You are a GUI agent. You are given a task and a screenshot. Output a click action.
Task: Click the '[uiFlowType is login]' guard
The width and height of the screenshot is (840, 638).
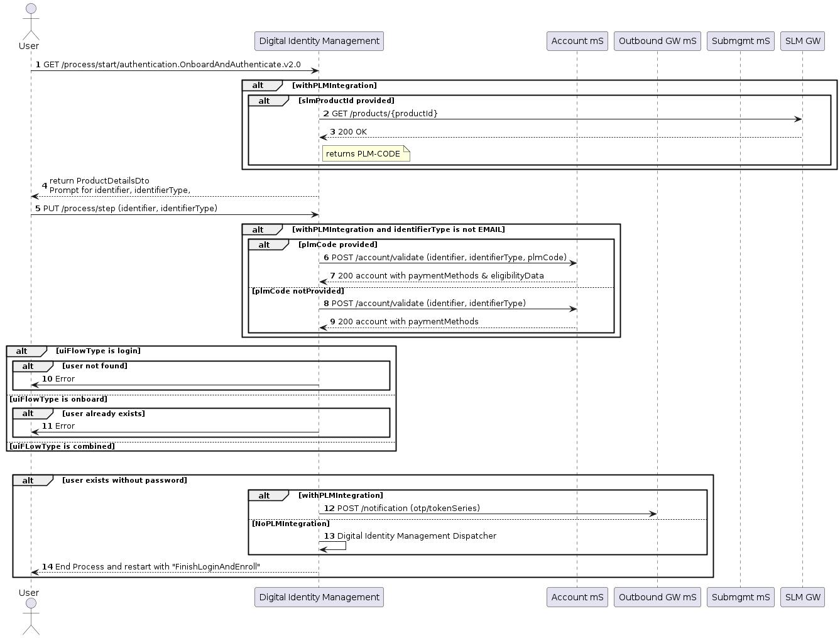(98, 351)
